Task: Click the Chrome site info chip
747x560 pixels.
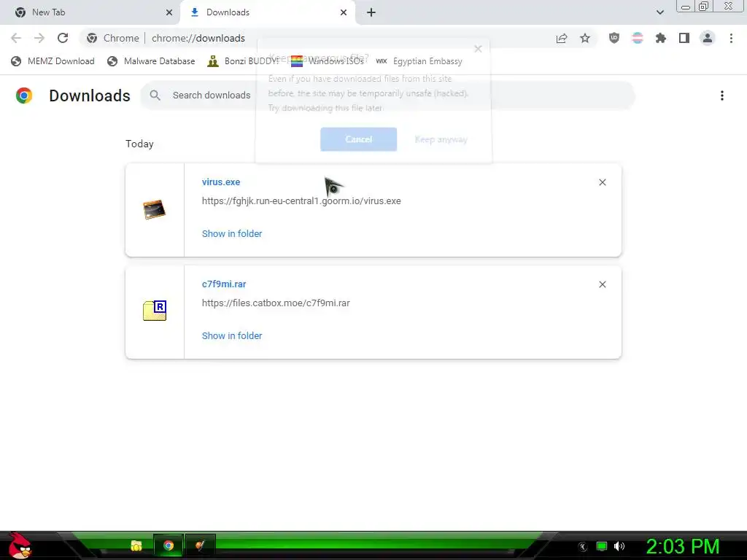Action: tap(113, 38)
